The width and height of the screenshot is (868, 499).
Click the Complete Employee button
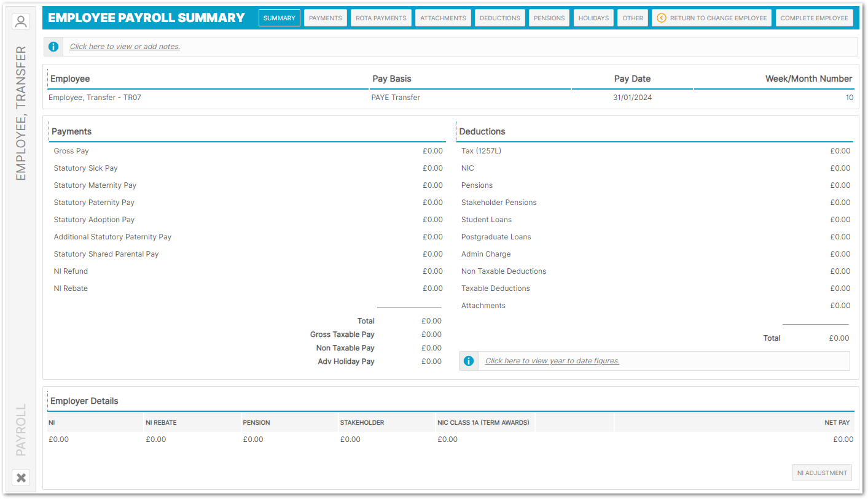[x=814, y=18]
